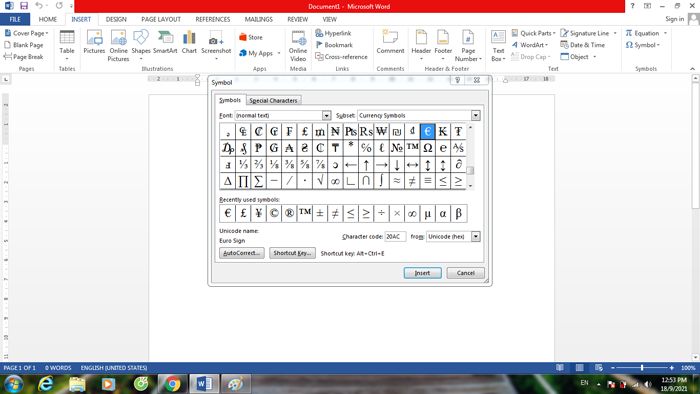Open WordArt styles
700x394 pixels.
(530, 45)
